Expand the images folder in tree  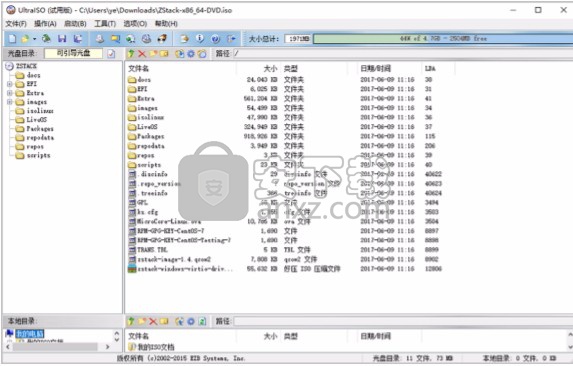tap(10, 102)
